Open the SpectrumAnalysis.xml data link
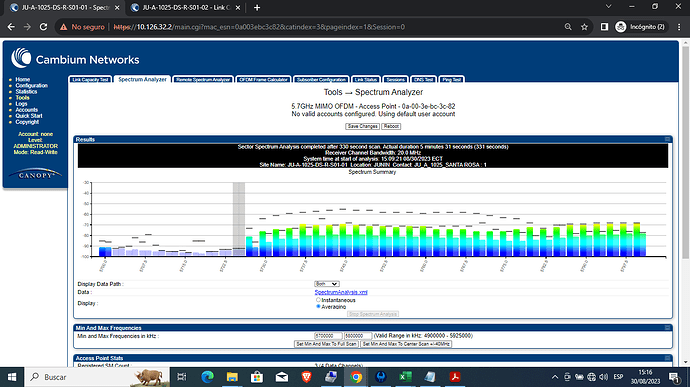The width and height of the screenshot is (690, 387). coord(341,292)
